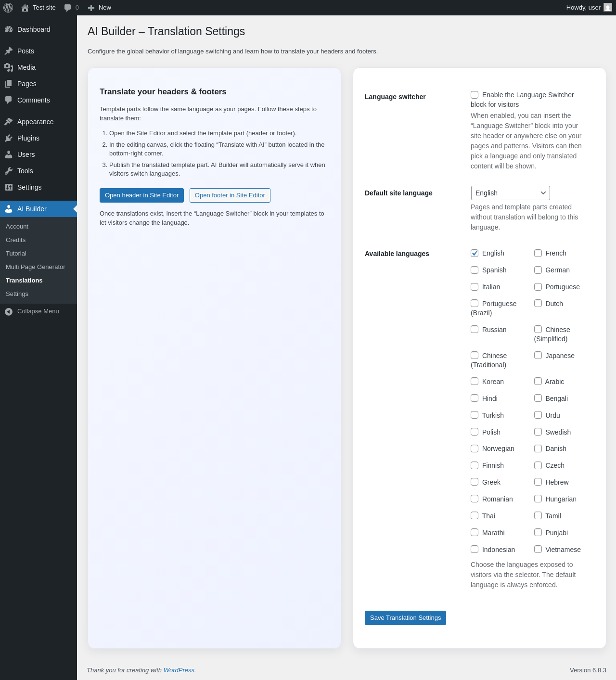Open the New content menu in the admin bar
Screen dimensions: 616x680
click(x=100, y=8)
